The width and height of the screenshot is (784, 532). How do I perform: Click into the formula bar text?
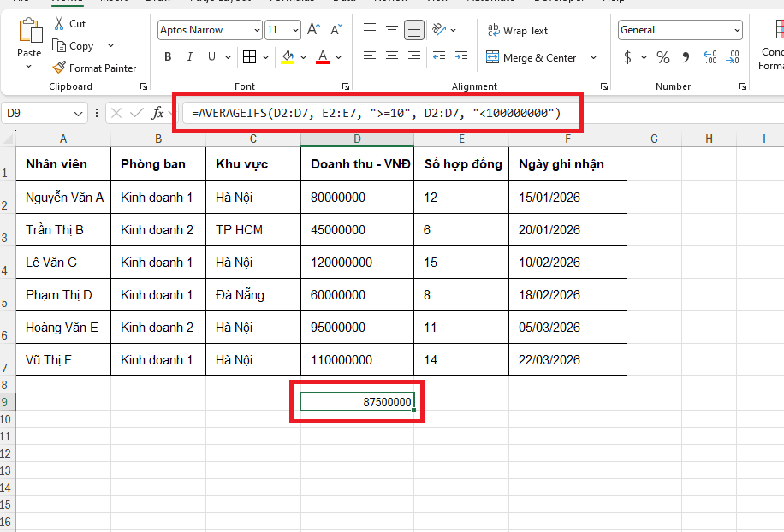(376, 114)
